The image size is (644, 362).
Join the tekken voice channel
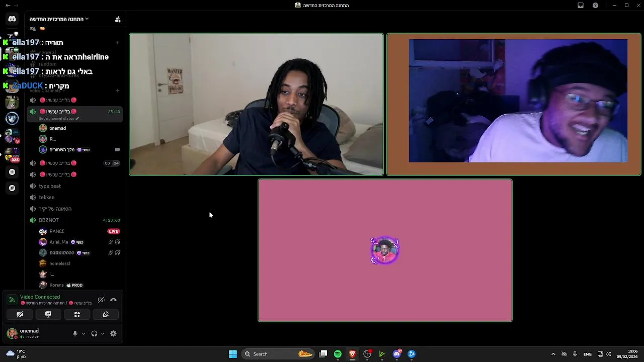(x=74, y=197)
